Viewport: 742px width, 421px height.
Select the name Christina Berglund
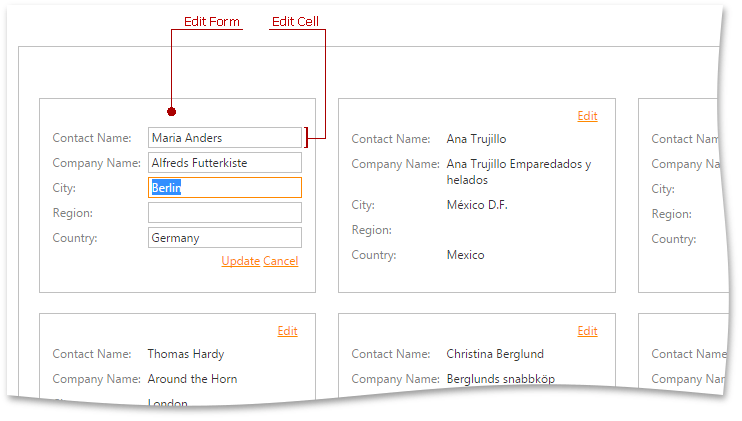coord(495,354)
